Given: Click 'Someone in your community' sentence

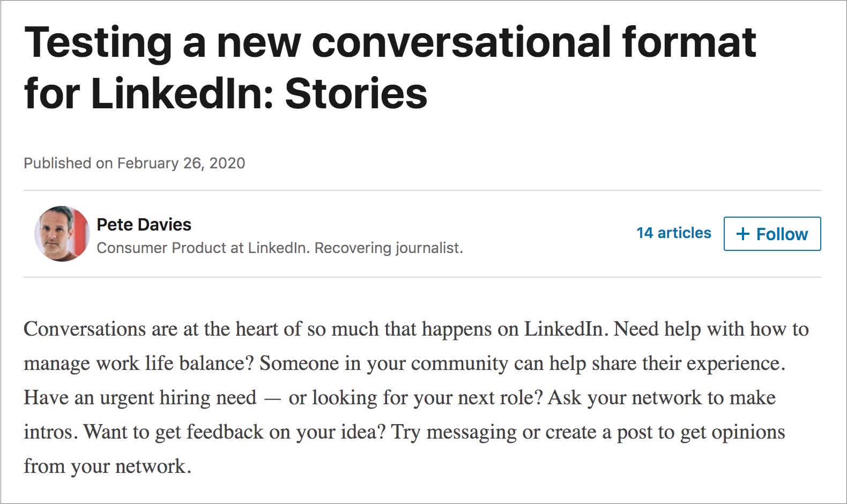Looking at the screenshot, I should point(523,364).
